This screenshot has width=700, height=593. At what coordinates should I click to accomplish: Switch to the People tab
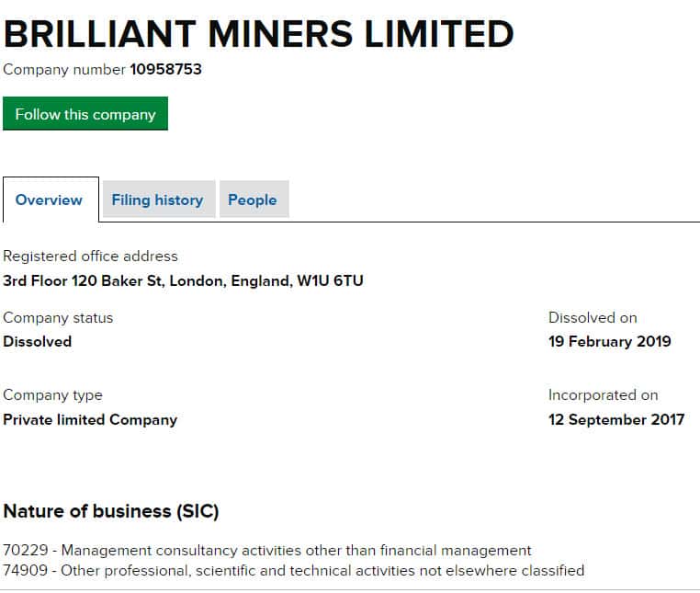(x=253, y=200)
